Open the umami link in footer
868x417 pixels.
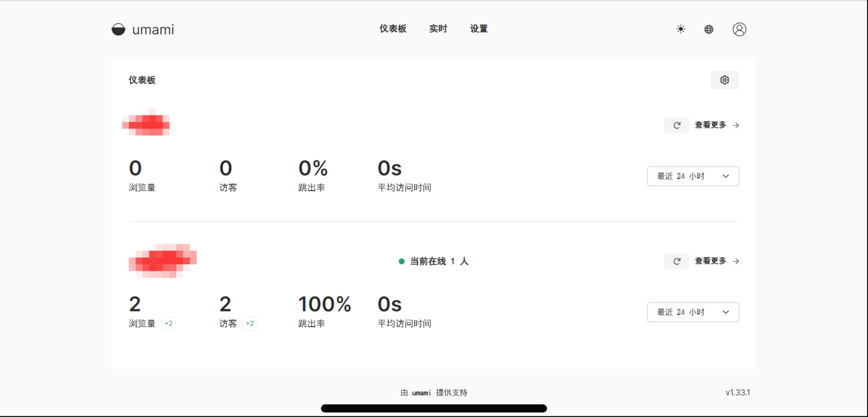421,393
